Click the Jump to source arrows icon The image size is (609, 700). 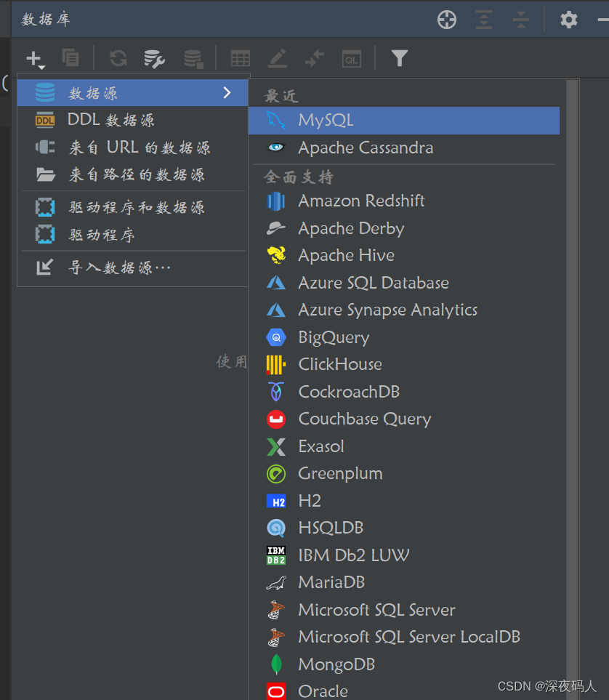(x=315, y=58)
